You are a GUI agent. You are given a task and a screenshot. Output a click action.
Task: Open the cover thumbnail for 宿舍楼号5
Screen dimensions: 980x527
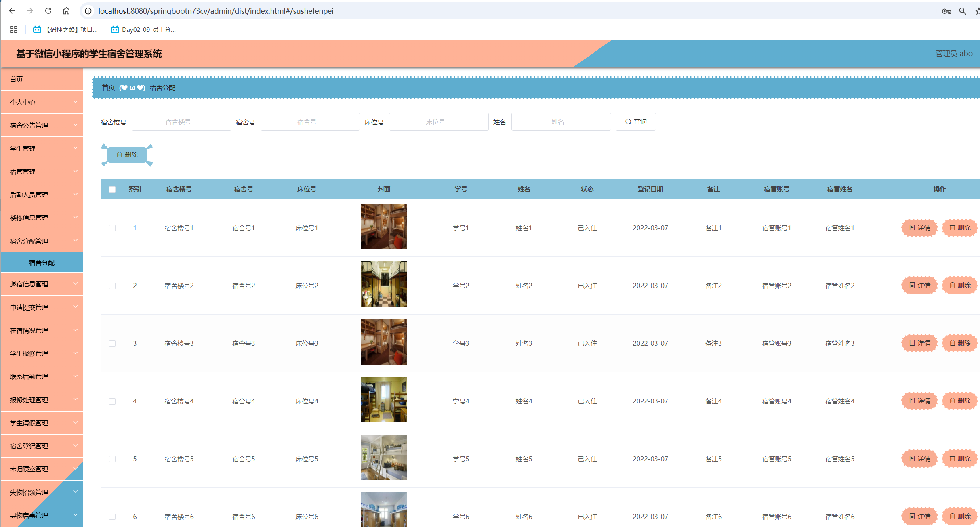click(384, 457)
